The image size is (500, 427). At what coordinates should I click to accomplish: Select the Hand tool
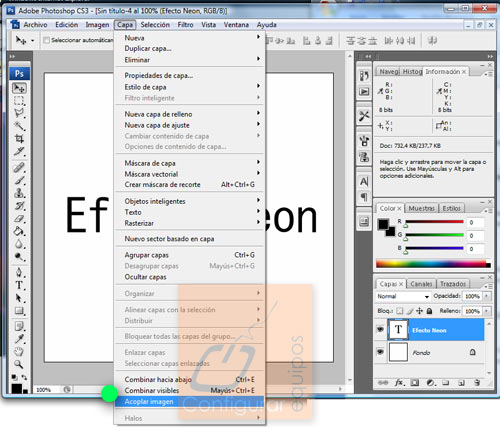[19, 351]
